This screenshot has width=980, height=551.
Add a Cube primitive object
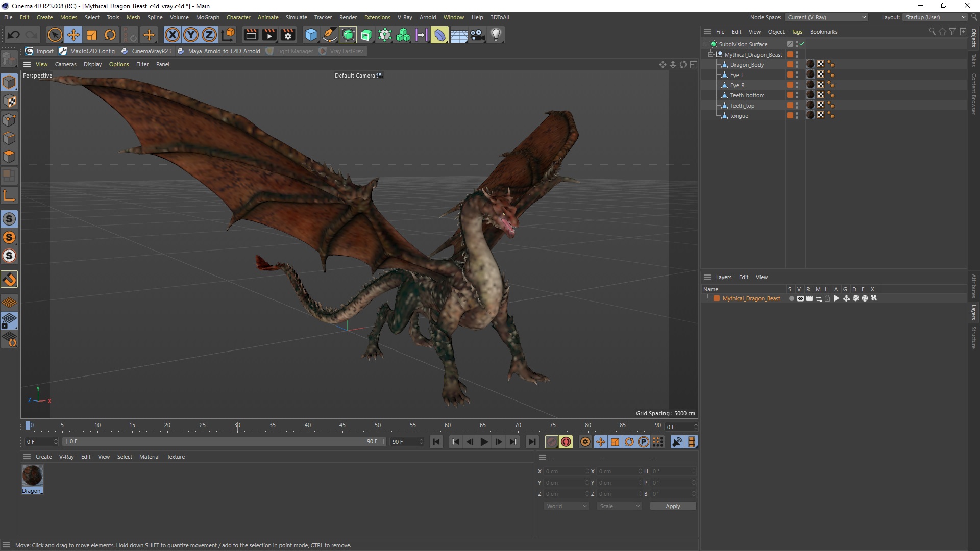tap(311, 35)
